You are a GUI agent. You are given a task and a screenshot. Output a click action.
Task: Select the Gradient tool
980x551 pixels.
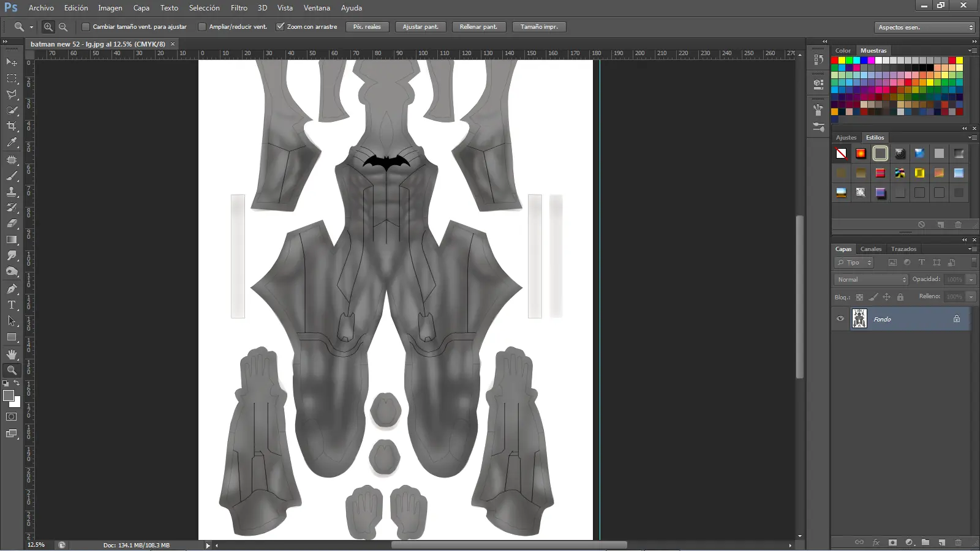point(12,239)
